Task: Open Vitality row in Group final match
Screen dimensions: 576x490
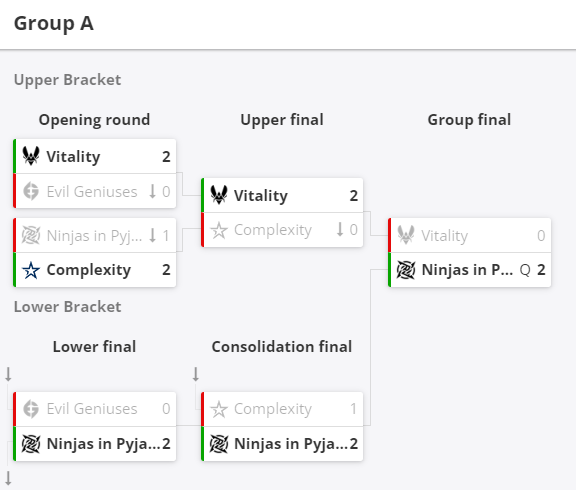Action: pos(470,235)
